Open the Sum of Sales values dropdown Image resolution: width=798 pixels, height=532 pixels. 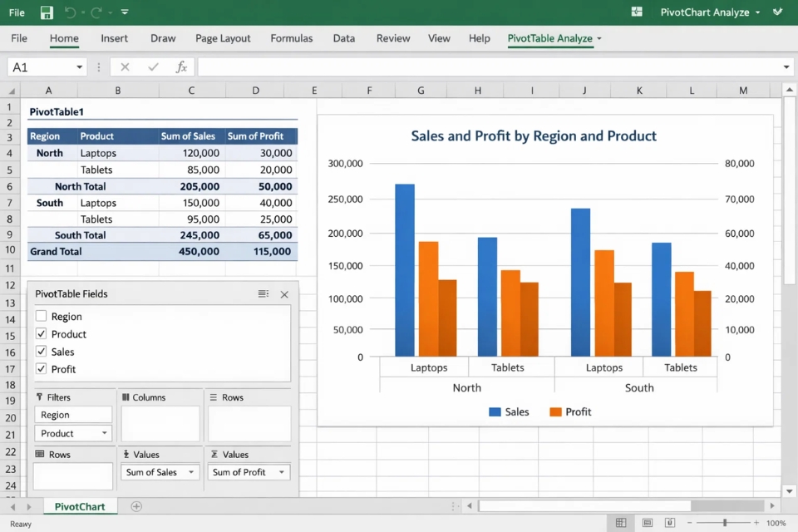point(191,472)
